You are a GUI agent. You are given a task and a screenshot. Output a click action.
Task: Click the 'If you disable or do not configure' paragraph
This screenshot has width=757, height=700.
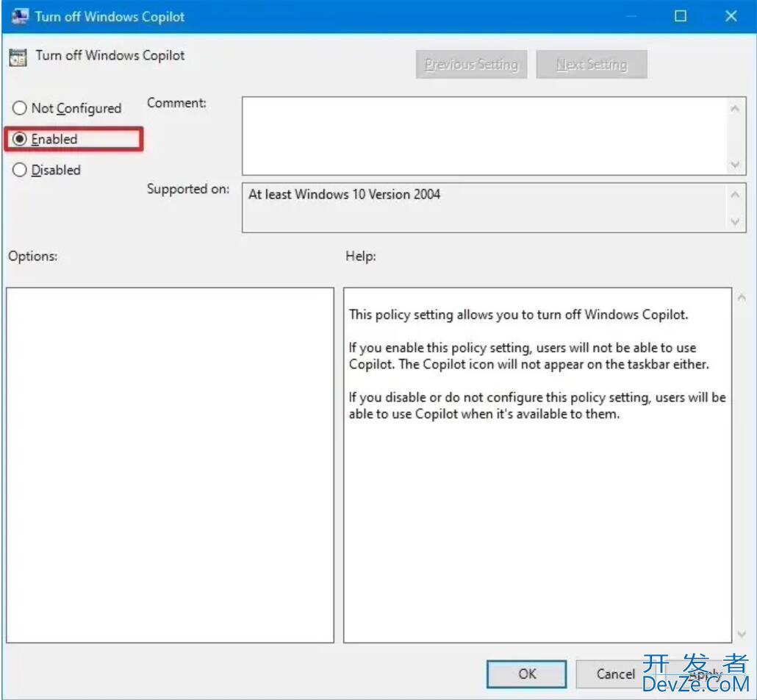[x=537, y=405]
